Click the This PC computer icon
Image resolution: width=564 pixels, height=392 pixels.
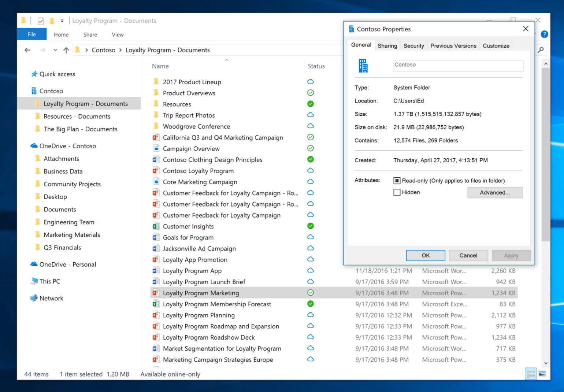(x=34, y=281)
